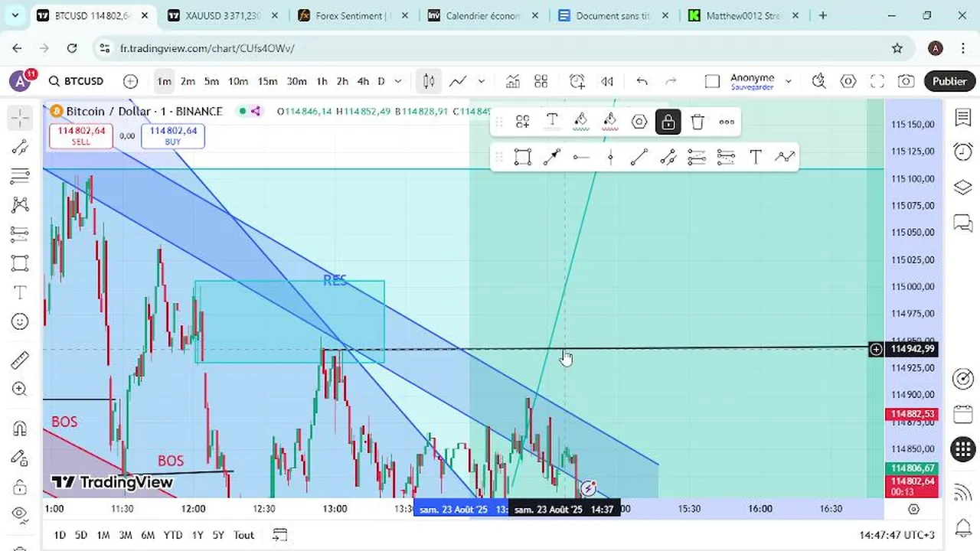Open the emoji icons tool
Screen dimensions: 980x551
click(20, 321)
